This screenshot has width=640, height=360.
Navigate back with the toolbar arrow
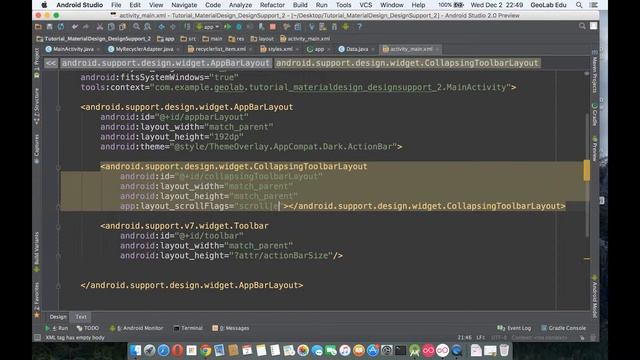(162, 27)
